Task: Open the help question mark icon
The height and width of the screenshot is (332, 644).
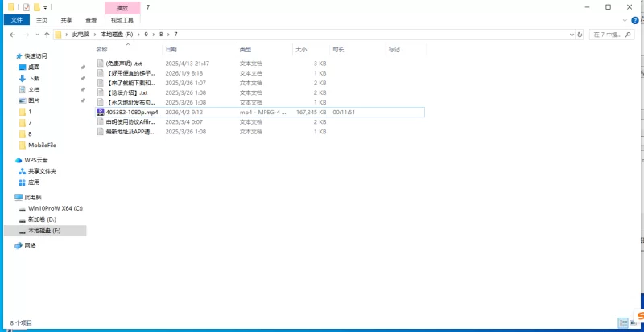Action: (x=637, y=20)
